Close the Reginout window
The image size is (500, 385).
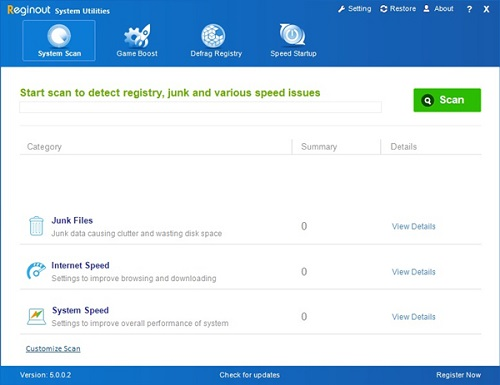(486, 9)
